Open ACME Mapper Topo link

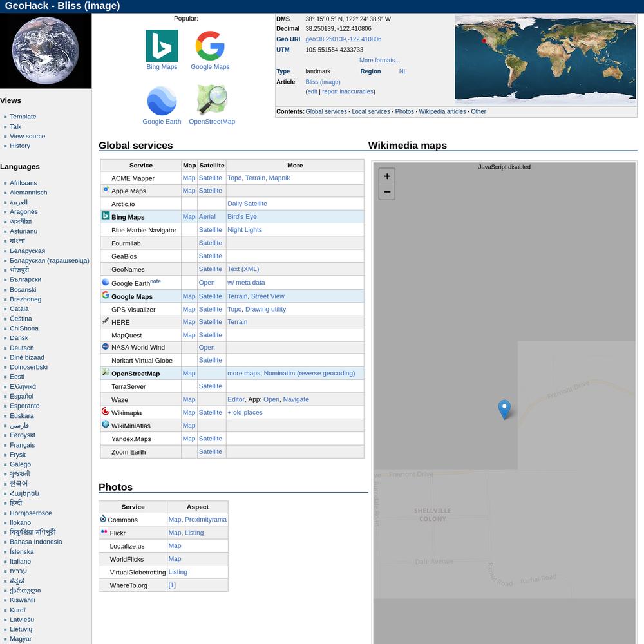click(x=234, y=178)
